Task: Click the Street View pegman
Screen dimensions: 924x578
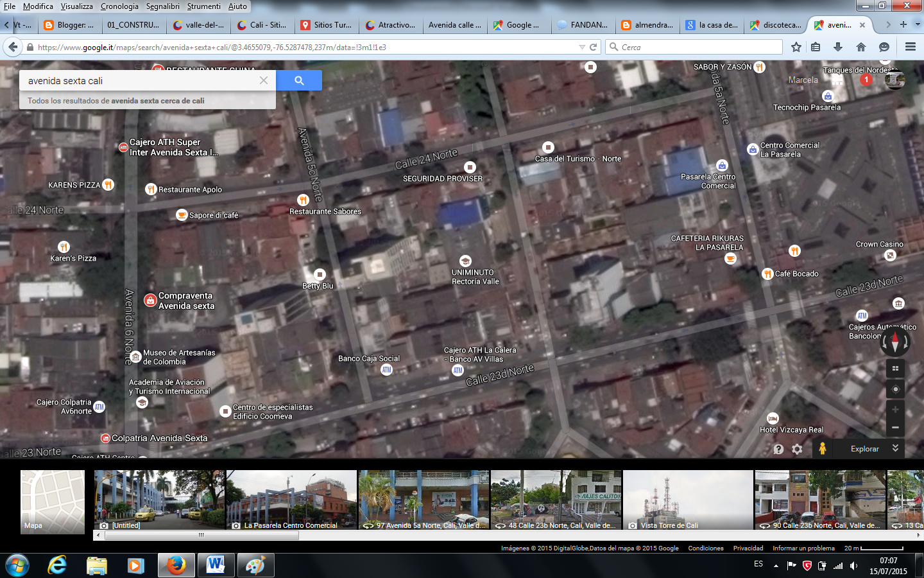Action: (x=822, y=448)
